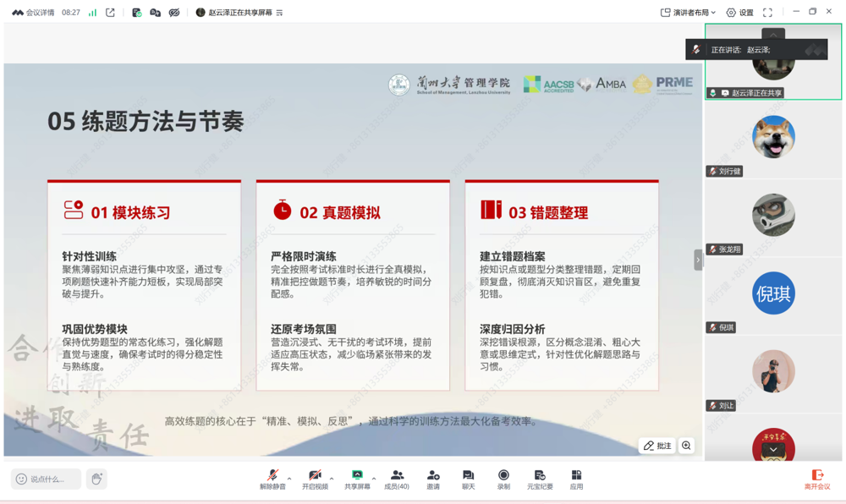Open 会议详情 meeting details

click(x=33, y=13)
